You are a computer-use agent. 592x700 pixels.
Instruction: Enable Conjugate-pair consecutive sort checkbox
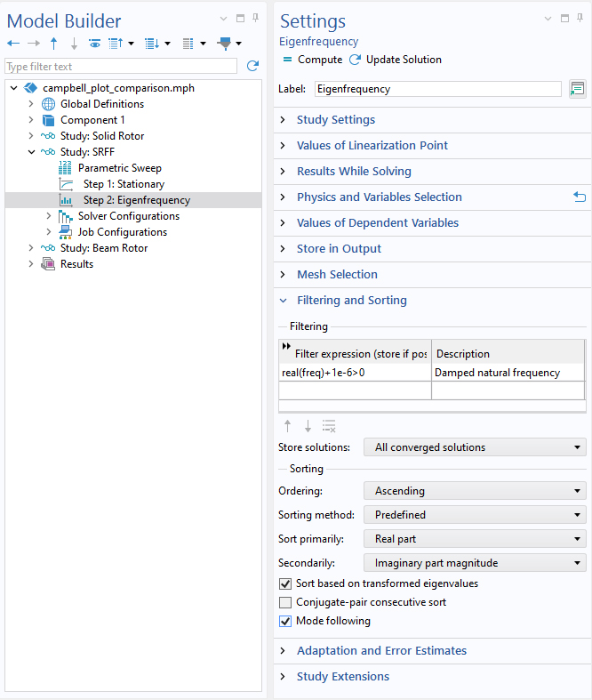285,603
